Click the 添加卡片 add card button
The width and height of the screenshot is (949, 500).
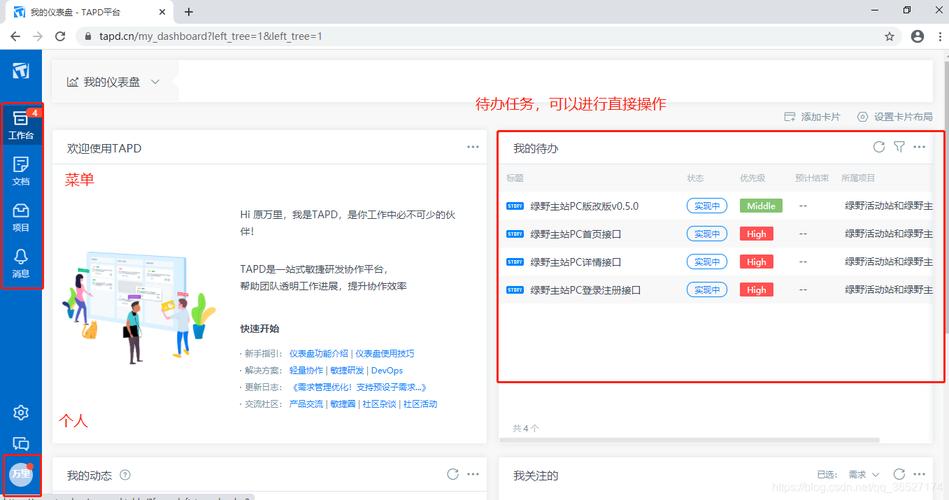pyautogui.click(x=812, y=117)
